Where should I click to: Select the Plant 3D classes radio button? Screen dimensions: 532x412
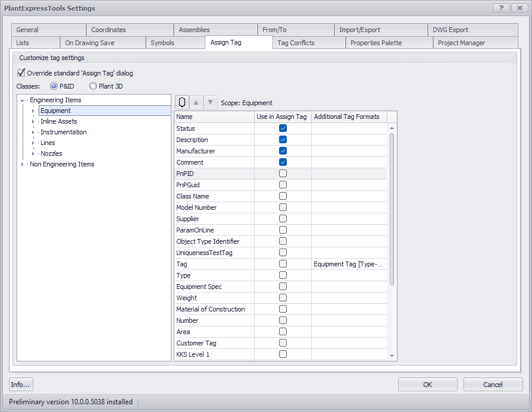[x=93, y=86]
